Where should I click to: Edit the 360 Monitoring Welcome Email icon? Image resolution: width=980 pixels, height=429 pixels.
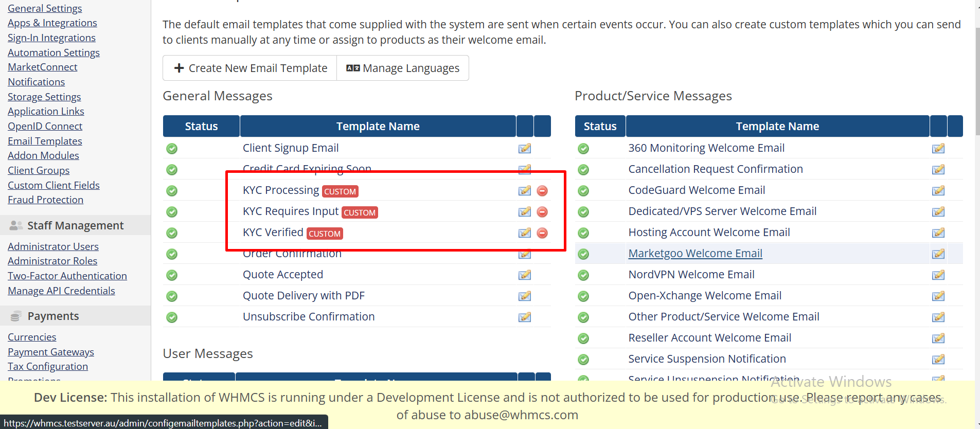(938, 149)
